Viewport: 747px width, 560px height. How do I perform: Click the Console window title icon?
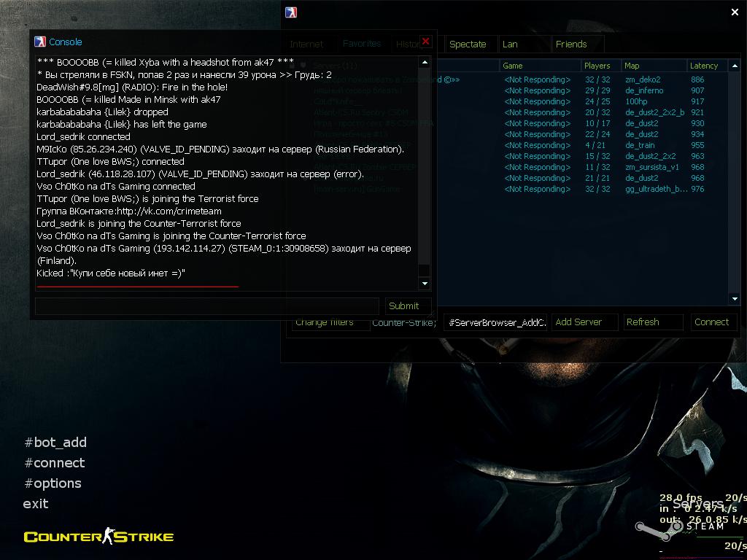coord(40,42)
